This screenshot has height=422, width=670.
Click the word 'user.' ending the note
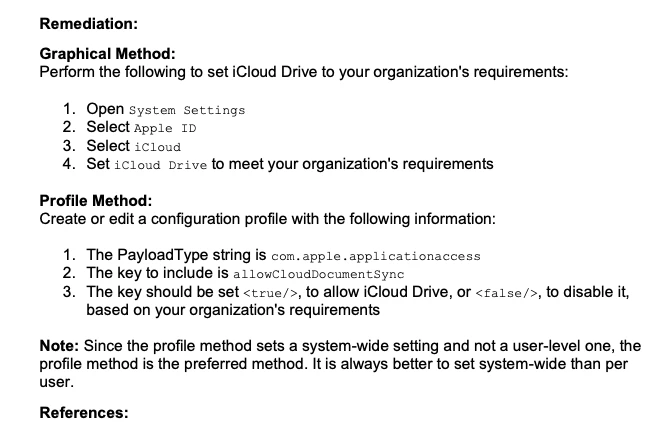(x=56, y=382)
